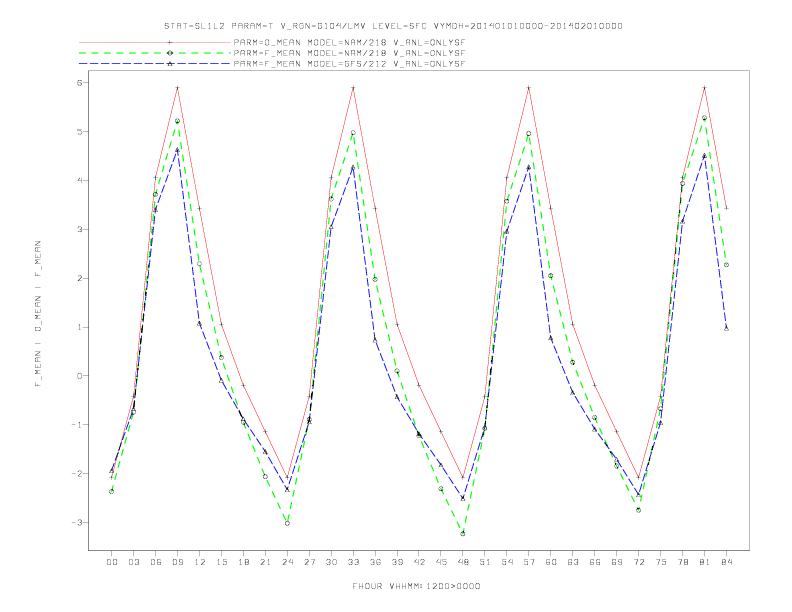Click x-axis tick label '51'

485,562
